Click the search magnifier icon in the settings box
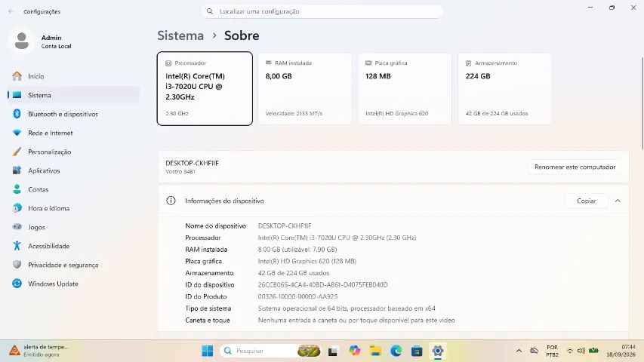The image size is (644, 362). (x=210, y=11)
